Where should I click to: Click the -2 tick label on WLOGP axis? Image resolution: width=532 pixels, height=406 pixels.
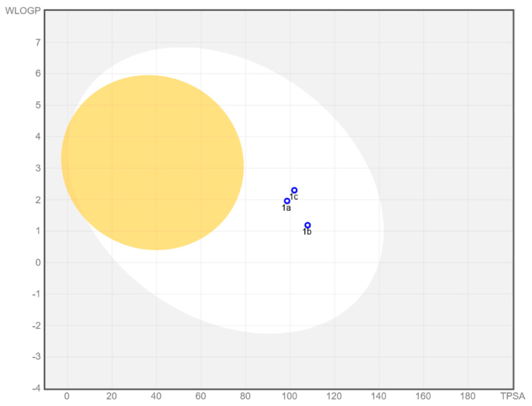pyautogui.click(x=37, y=326)
